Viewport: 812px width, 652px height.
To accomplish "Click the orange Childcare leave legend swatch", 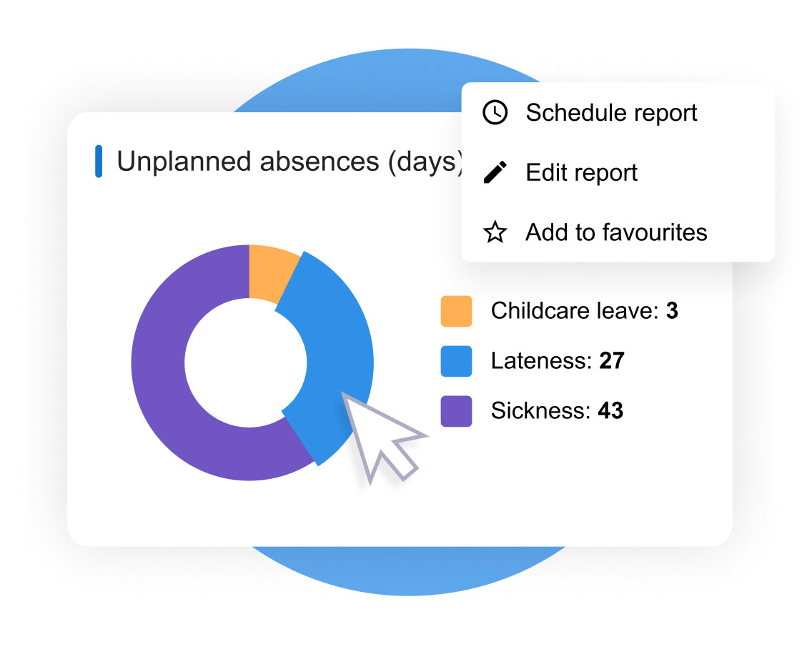I will [x=456, y=311].
